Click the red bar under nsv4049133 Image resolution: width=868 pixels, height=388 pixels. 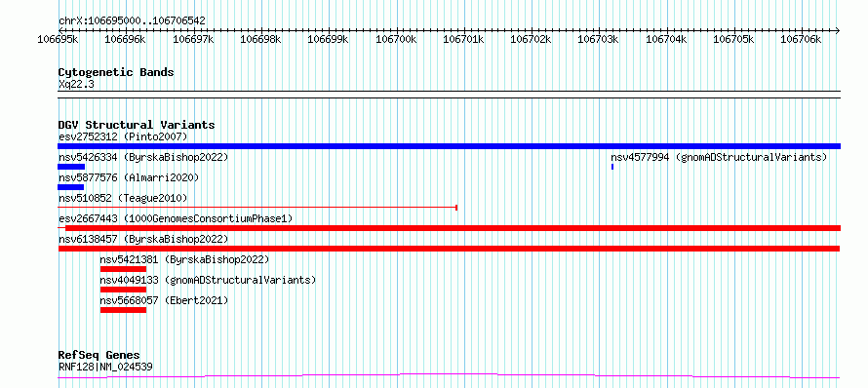pyautogui.click(x=123, y=290)
